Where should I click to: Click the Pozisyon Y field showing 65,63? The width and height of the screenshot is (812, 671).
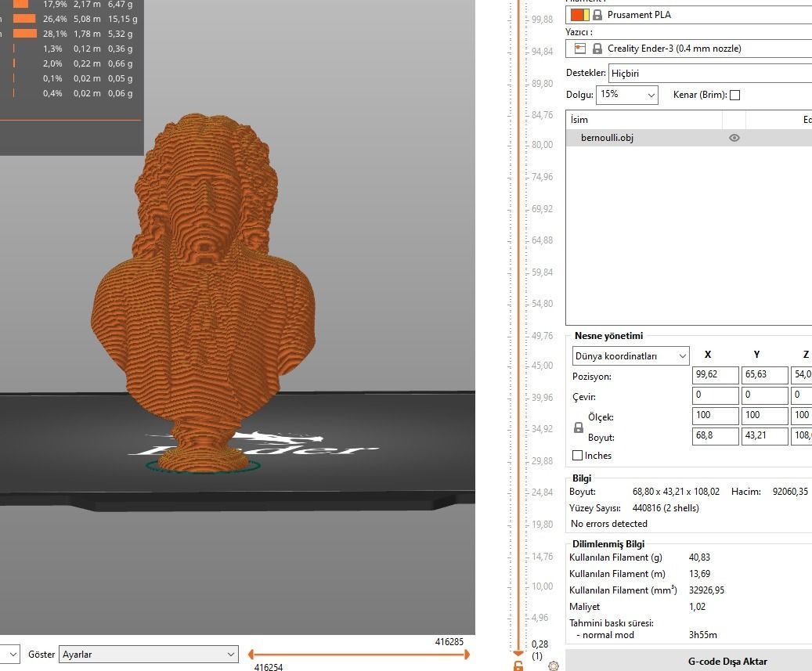point(764,375)
